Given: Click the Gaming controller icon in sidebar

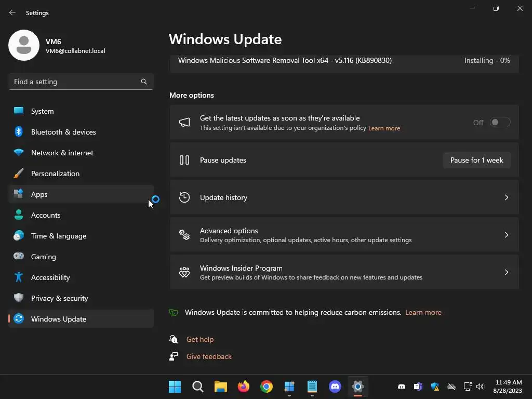Looking at the screenshot, I should [19, 256].
